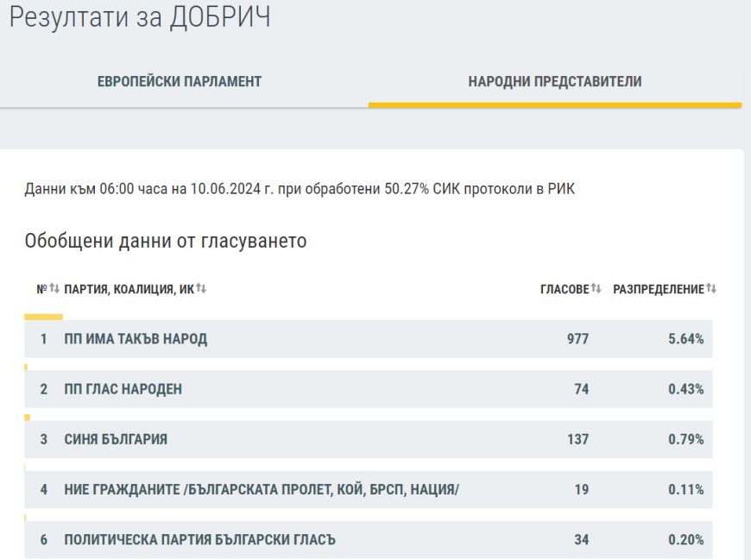Click the Резултати за ДОБРИЧ heading
751x560 pixels.
tap(140, 18)
